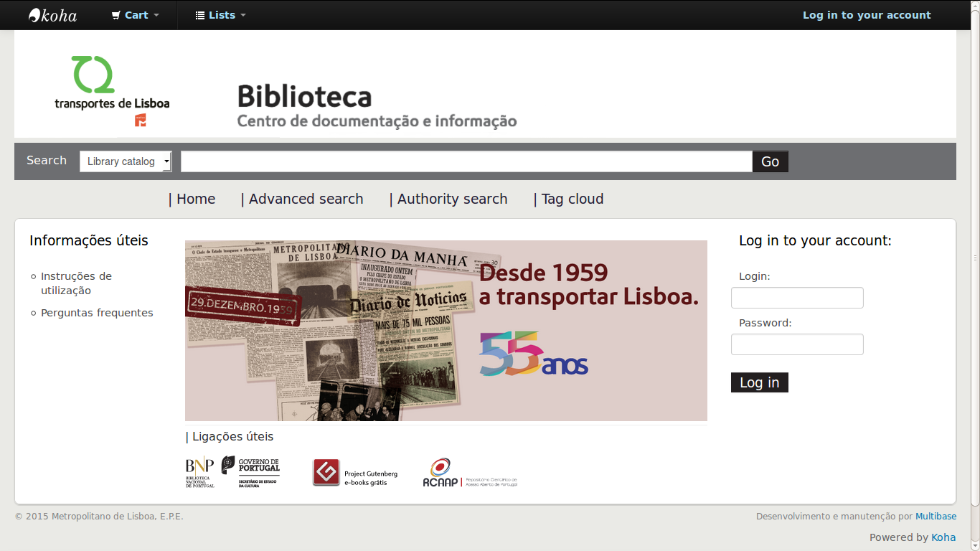
Task: Open the Governo de Portugal logo link
Action: click(x=250, y=472)
